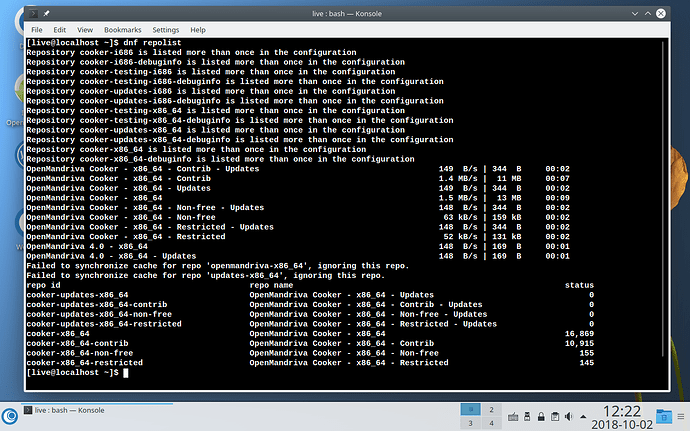The height and width of the screenshot is (431, 690).
Task: Maximize the Konsole window
Action: click(x=648, y=14)
